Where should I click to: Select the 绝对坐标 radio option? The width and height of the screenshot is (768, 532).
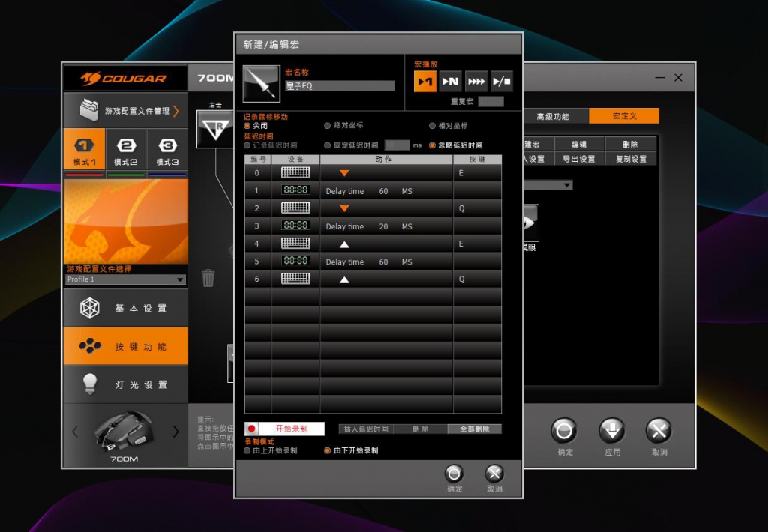[327, 126]
